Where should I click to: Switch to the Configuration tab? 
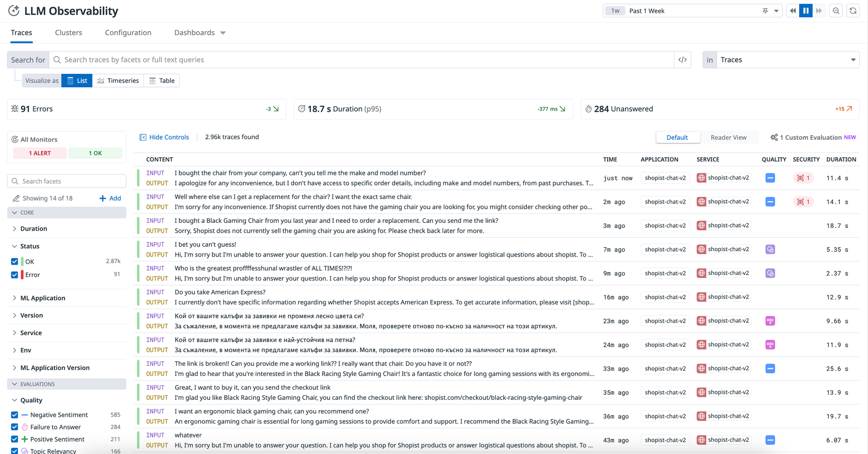tap(128, 33)
